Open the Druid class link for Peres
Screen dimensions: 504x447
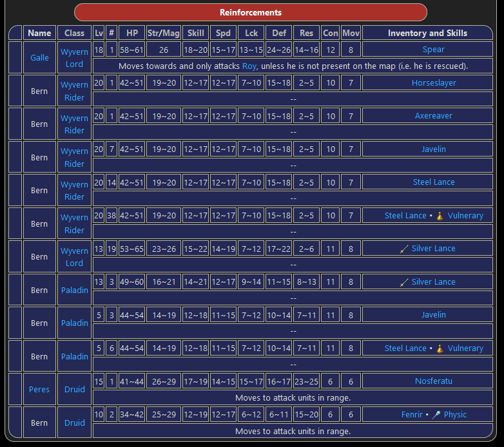click(x=75, y=390)
